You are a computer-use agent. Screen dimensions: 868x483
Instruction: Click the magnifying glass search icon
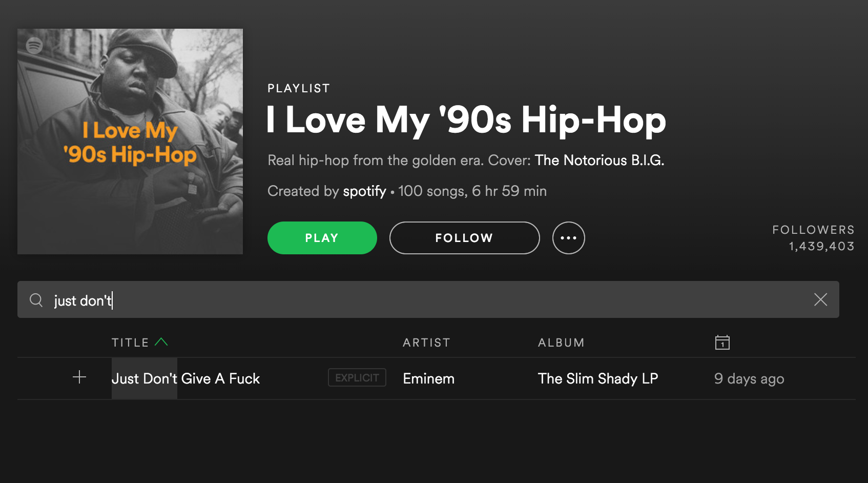pos(36,300)
